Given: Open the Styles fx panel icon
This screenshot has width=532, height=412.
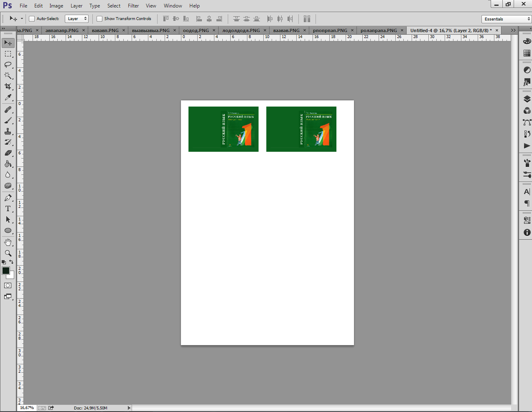Looking at the screenshot, I should click(527, 82).
